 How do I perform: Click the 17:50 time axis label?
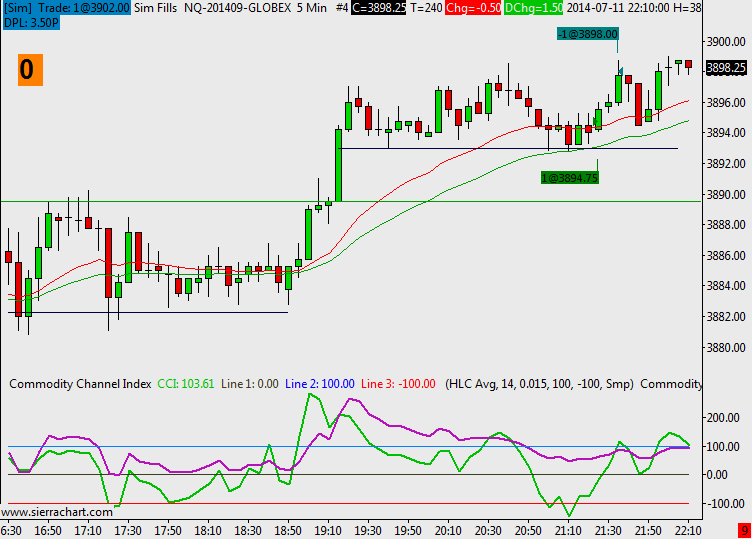point(168,531)
